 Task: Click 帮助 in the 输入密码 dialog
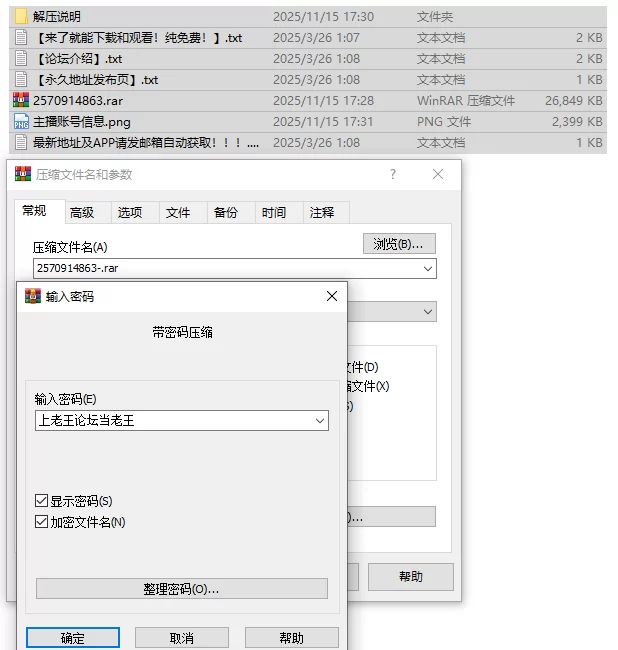(x=291, y=638)
